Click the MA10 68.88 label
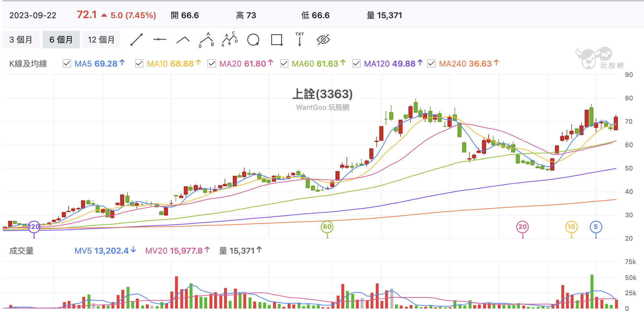Screen dimensions: 644x315 [x=174, y=64]
